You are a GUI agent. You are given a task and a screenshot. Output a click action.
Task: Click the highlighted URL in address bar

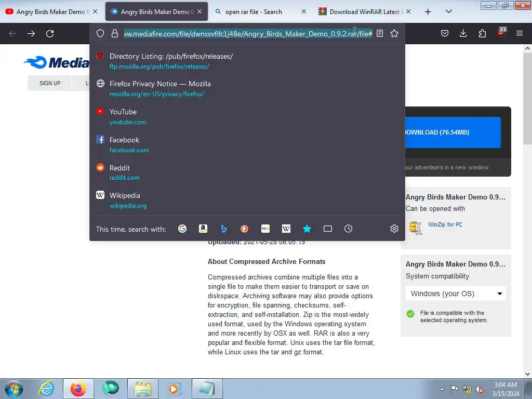(x=248, y=34)
